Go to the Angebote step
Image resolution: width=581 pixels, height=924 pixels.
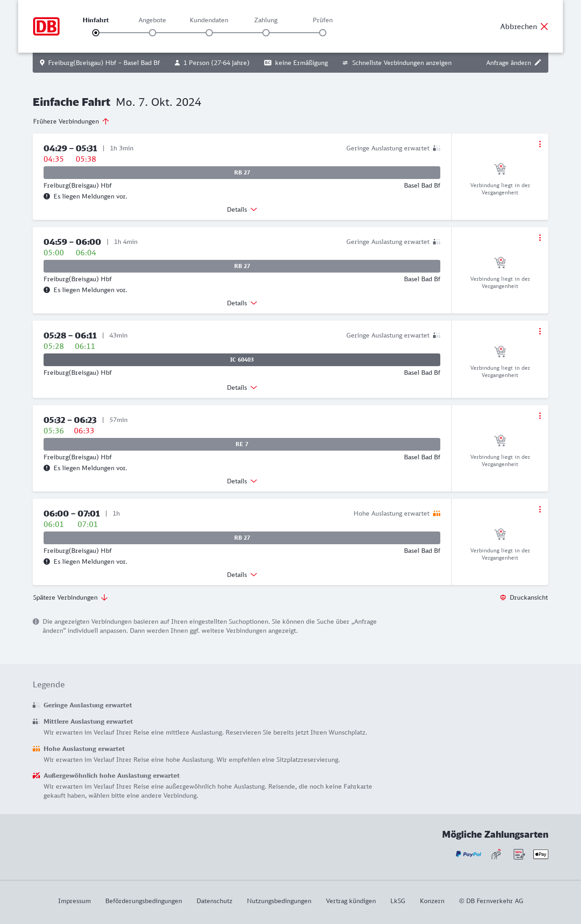pyautogui.click(x=153, y=33)
